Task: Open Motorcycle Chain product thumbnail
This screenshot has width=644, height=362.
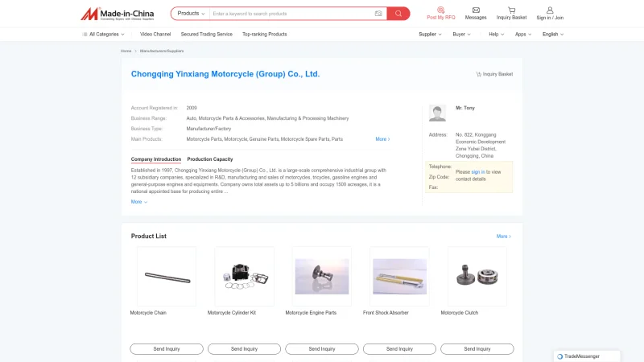Action: (x=167, y=277)
